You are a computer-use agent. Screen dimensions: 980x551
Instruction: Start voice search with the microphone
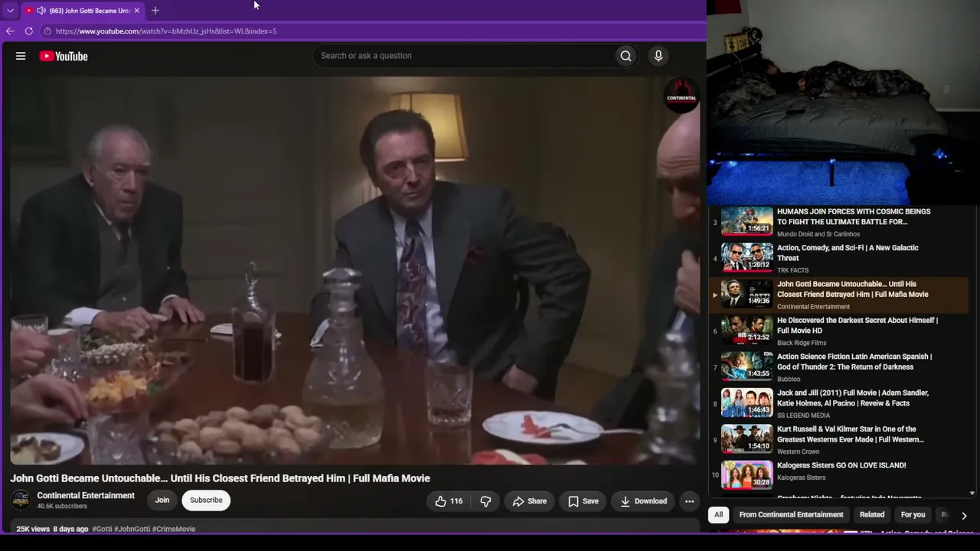[x=658, y=56]
